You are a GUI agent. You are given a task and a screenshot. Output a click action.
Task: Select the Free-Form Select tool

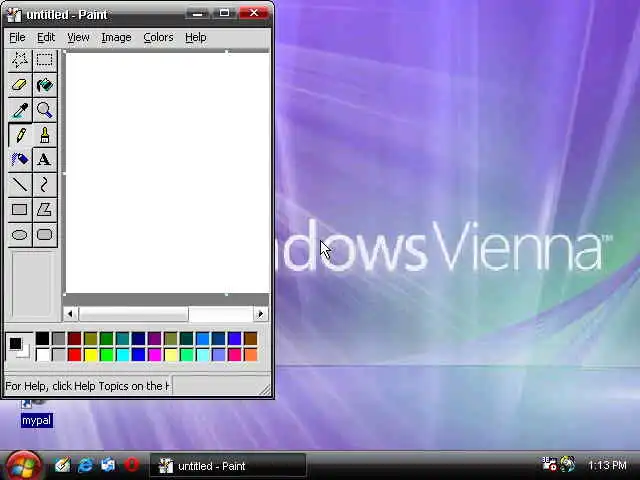point(20,60)
